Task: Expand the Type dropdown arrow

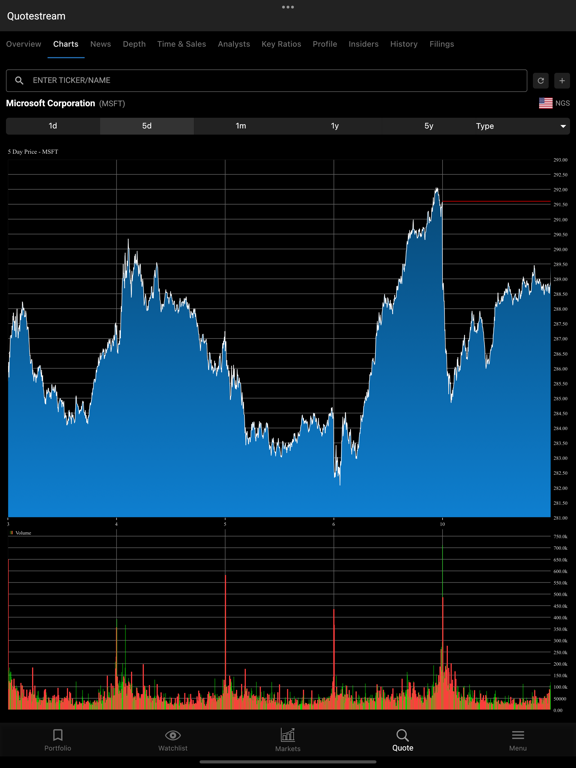Action: tap(563, 126)
